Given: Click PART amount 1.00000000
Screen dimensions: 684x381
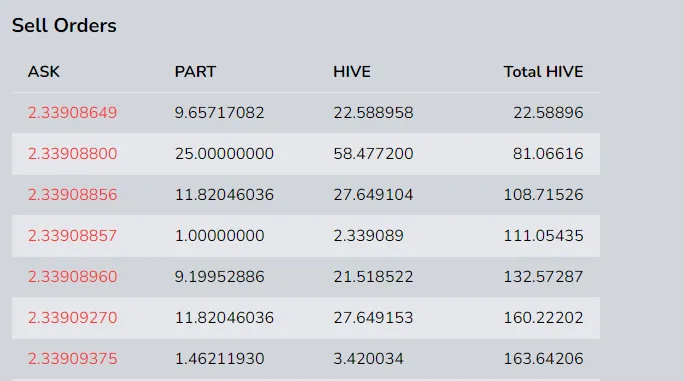Looking at the screenshot, I should click(219, 236).
